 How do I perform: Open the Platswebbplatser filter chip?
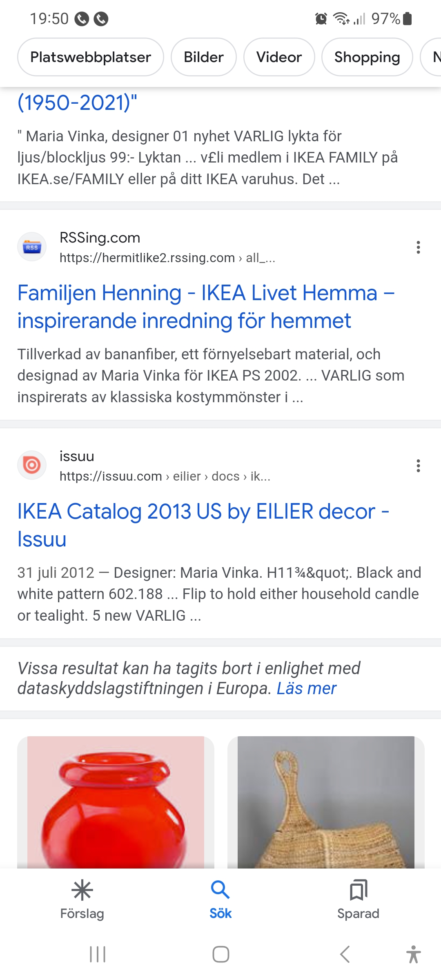(x=91, y=57)
